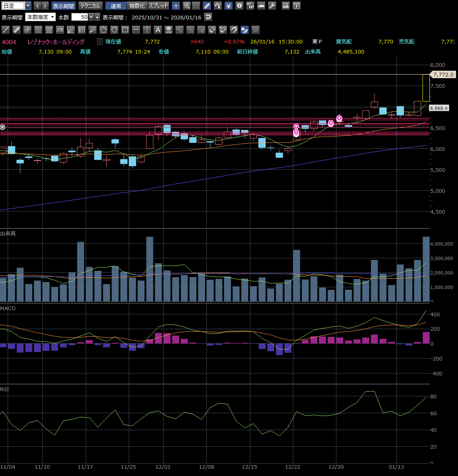Image resolution: width=458 pixels, height=476 pixels.
Task: Toggle the magnet snap tool
Action: pos(234,29)
